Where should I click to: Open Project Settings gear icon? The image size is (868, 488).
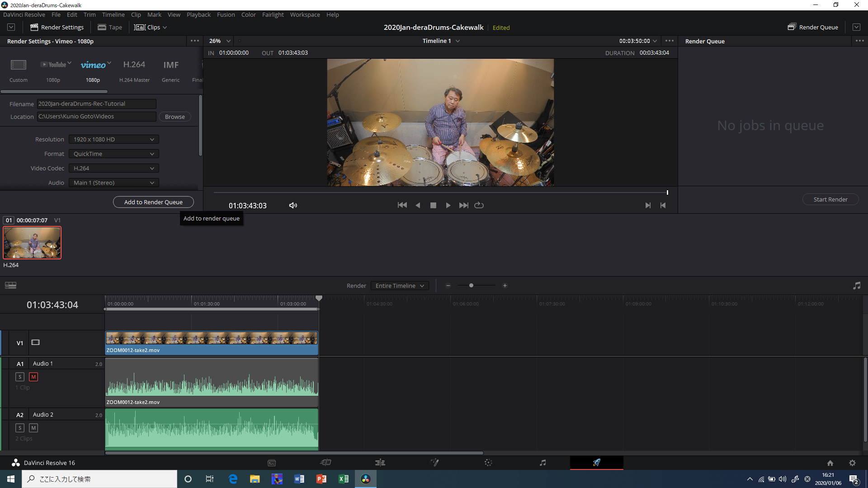tap(852, 463)
